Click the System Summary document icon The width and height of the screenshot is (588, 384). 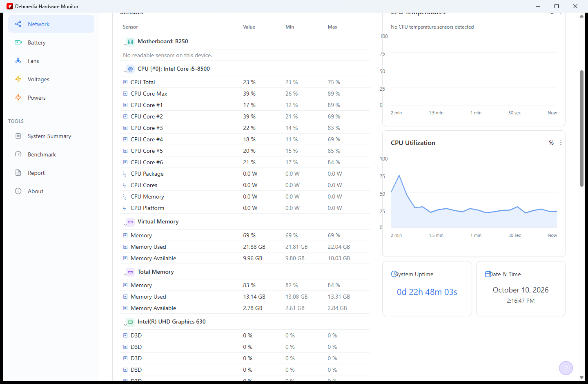pos(18,136)
